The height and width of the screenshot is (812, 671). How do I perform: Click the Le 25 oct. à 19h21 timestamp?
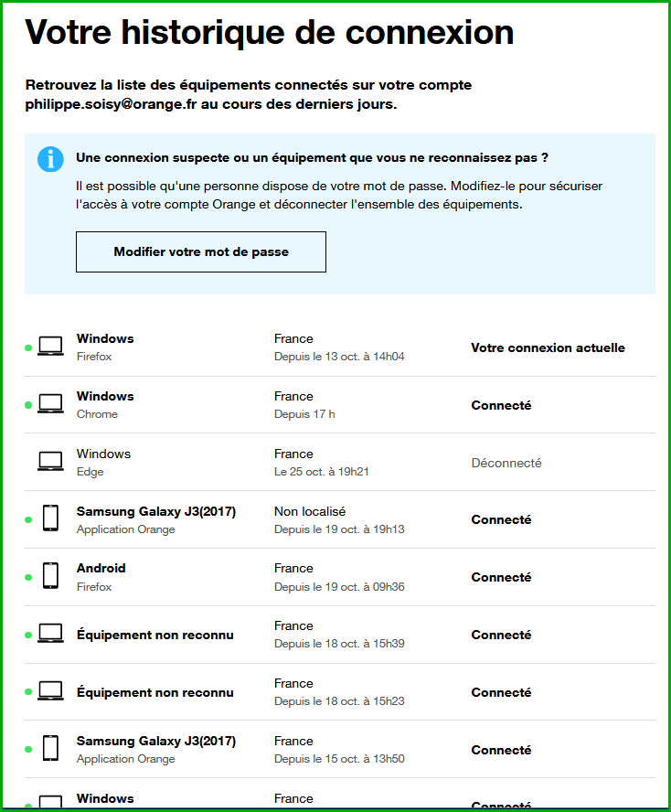click(320, 472)
